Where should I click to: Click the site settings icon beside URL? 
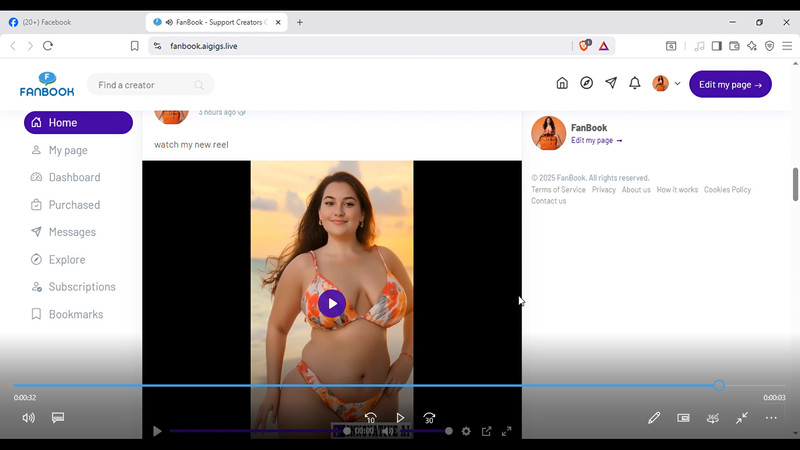[158, 46]
